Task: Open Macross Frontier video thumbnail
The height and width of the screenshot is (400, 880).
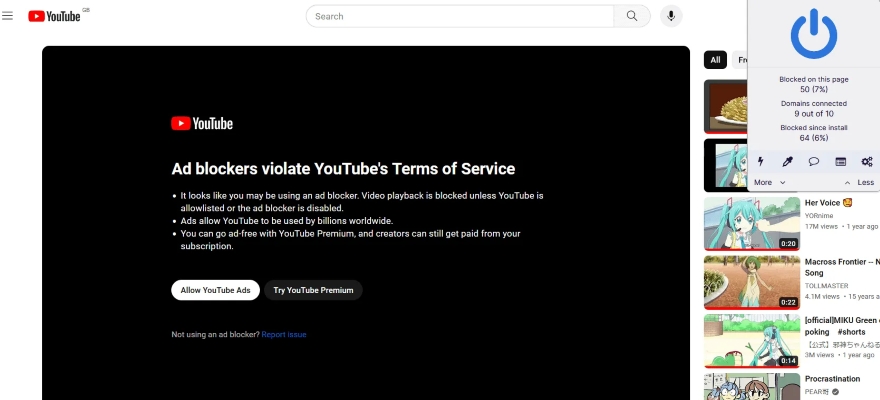Action: 751,282
